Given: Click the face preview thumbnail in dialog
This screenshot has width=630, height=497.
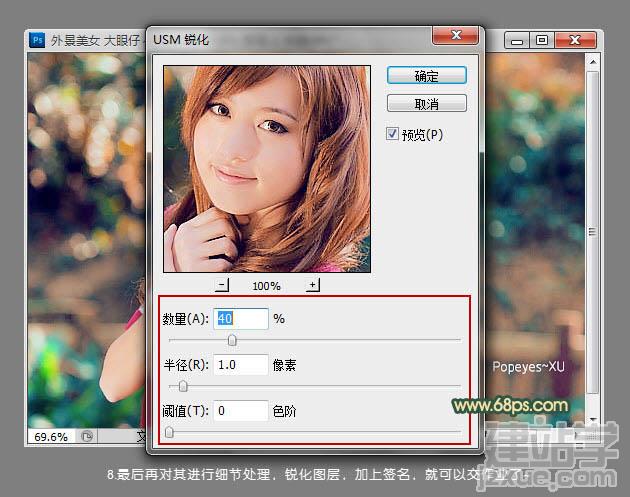Looking at the screenshot, I should [267, 169].
